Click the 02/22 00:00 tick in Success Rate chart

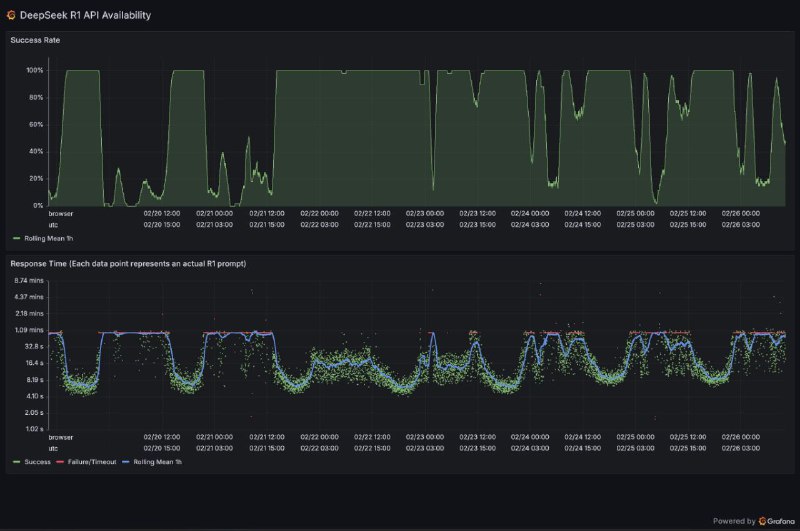click(x=322, y=213)
